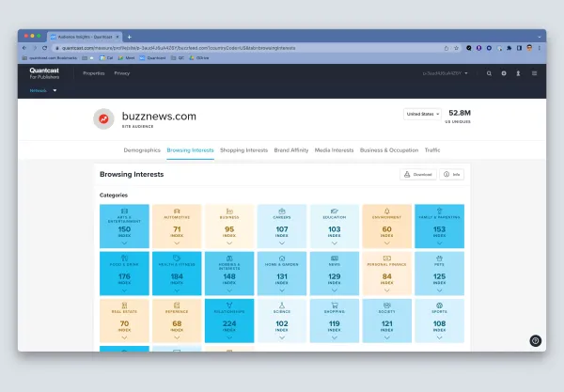The height and width of the screenshot is (392, 564).
Task: Click the round help button at bottom right
Action: [x=535, y=341]
